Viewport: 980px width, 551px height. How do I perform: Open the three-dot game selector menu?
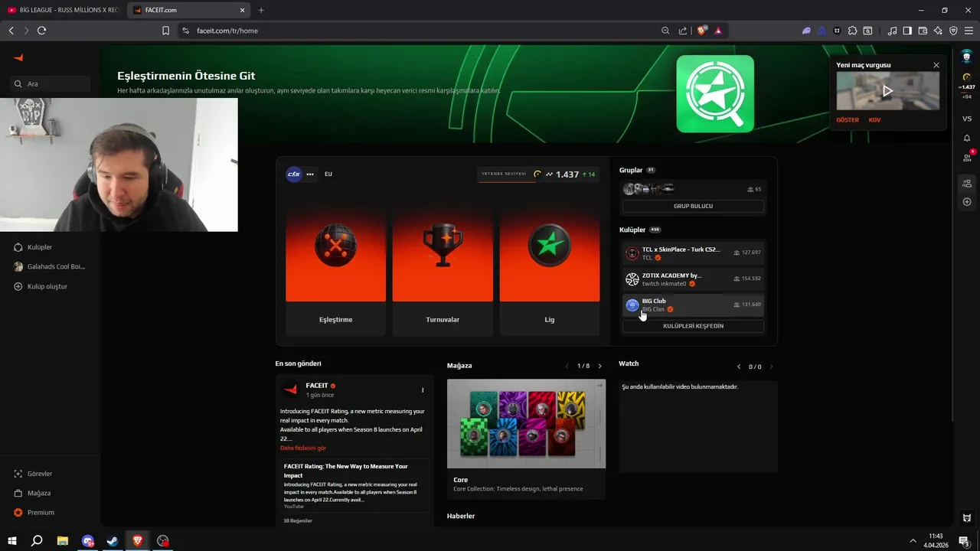(x=310, y=174)
